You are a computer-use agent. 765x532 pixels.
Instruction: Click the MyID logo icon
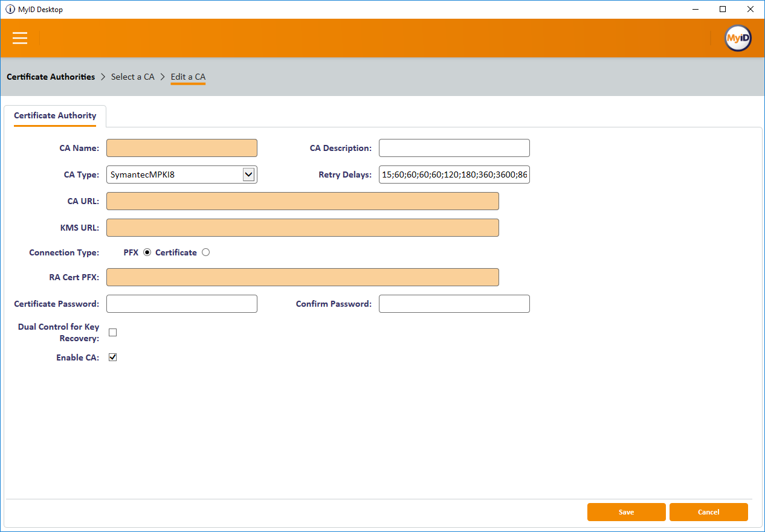[x=738, y=38]
